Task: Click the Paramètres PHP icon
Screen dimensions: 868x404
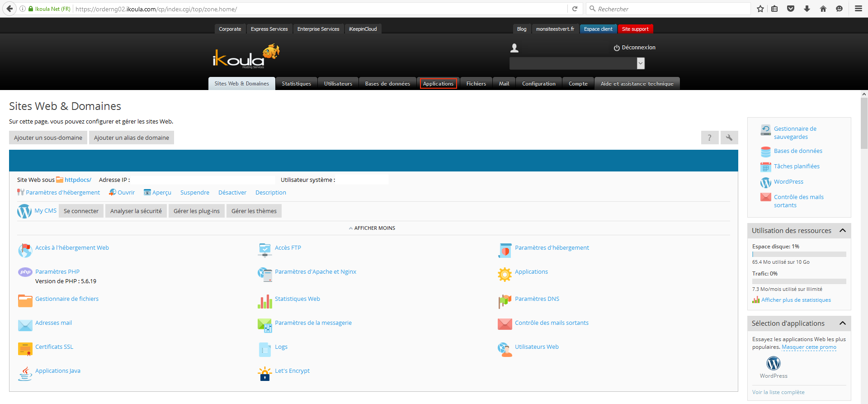Action: coord(25,272)
